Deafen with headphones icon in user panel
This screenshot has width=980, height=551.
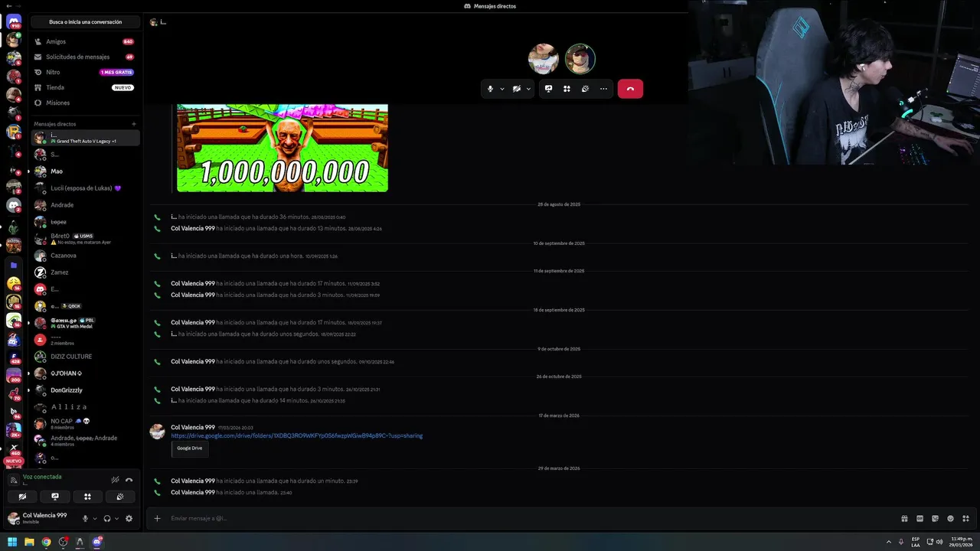click(x=107, y=518)
